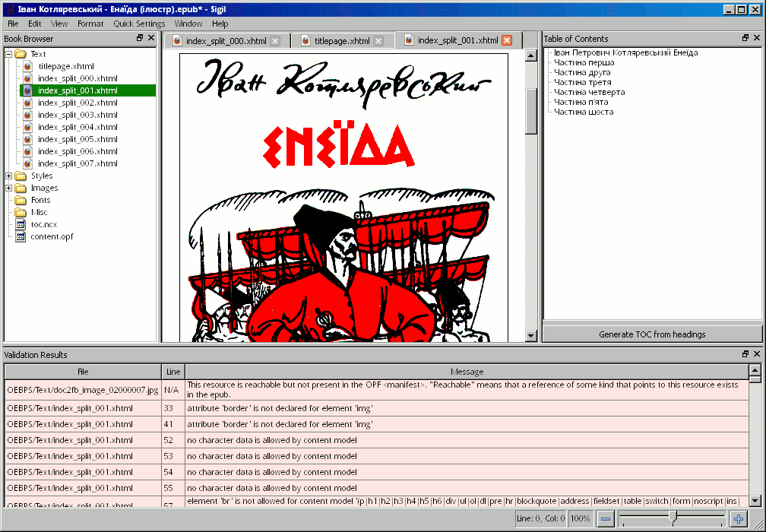Click validation results scrollbar down arrow
The image size is (766, 532).
coord(755,500)
